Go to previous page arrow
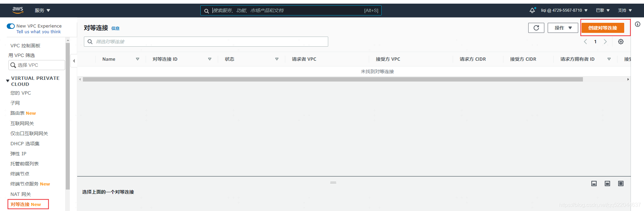The width and height of the screenshot is (644, 211). tap(585, 42)
